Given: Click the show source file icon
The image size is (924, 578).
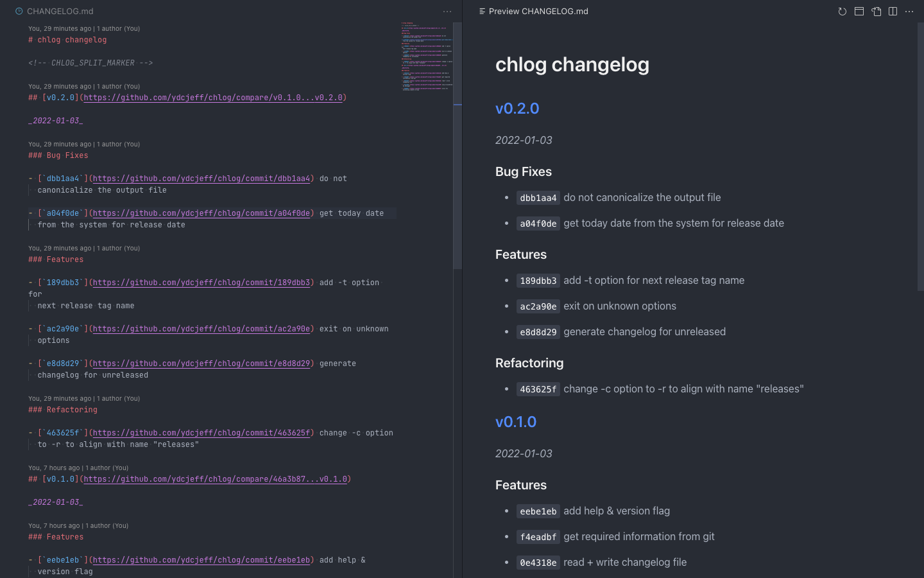Looking at the screenshot, I should tap(876, 12).
